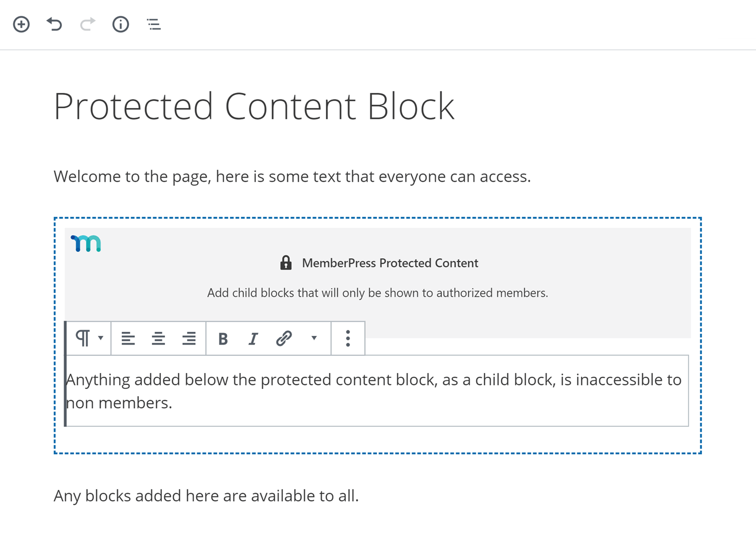Click the padlock icon in protected block
Image resolution: width=756 pixels, height=537 pixels.
[x=286, y=263]
